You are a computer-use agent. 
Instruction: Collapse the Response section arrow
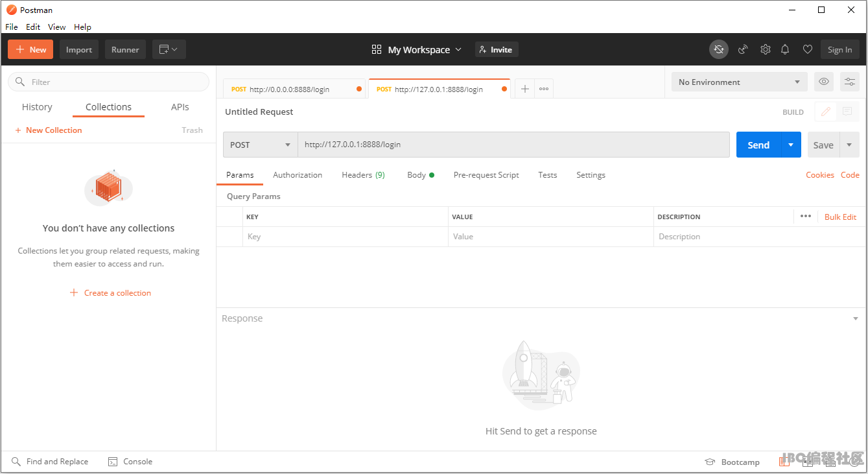[855, 319]
